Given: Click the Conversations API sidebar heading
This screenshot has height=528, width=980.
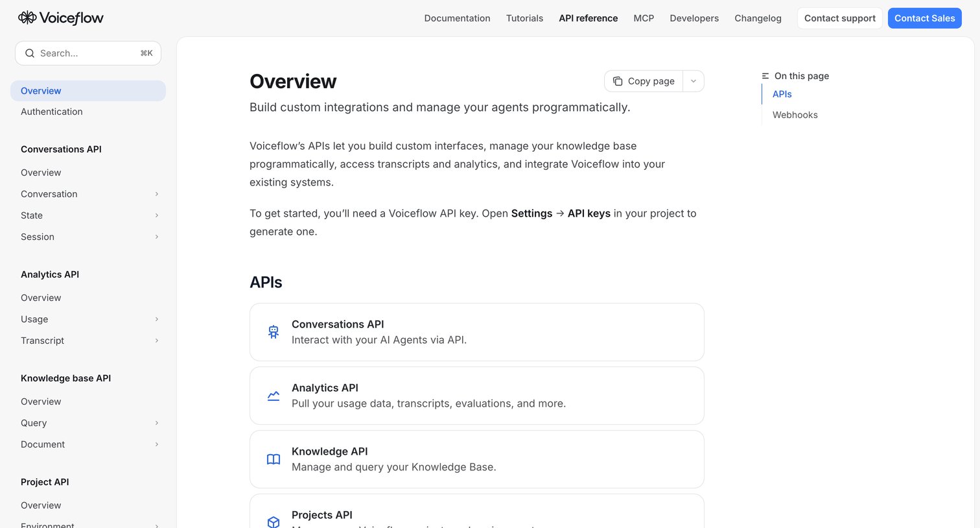Looking at the screenshot, I should coord(61,149).
